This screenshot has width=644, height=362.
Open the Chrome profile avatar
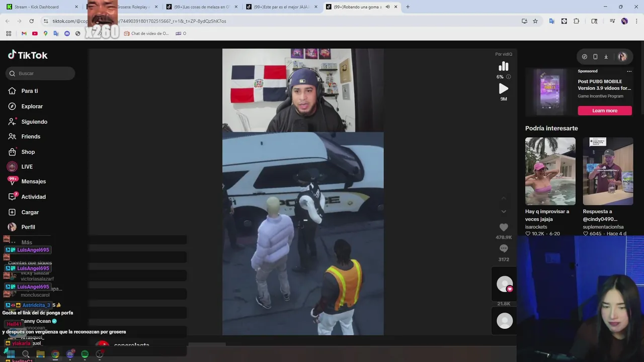[624, 21]
